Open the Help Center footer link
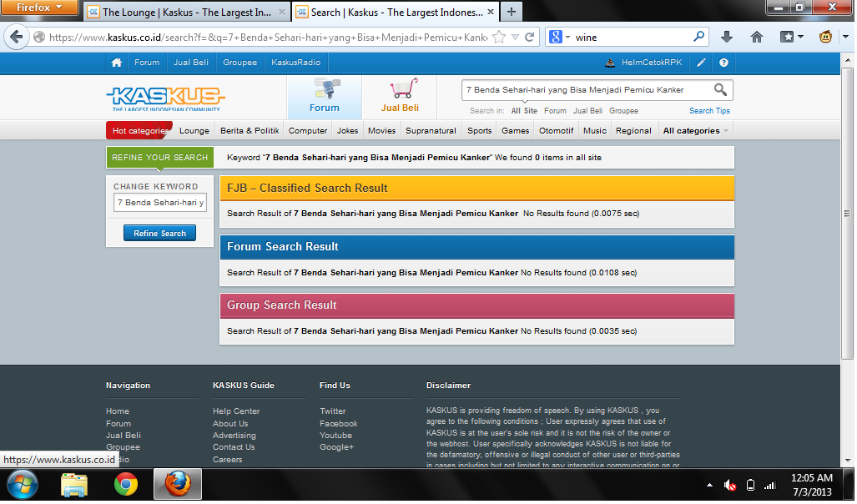This screenshot has height=504, width=857. click(x=236, y=411)
